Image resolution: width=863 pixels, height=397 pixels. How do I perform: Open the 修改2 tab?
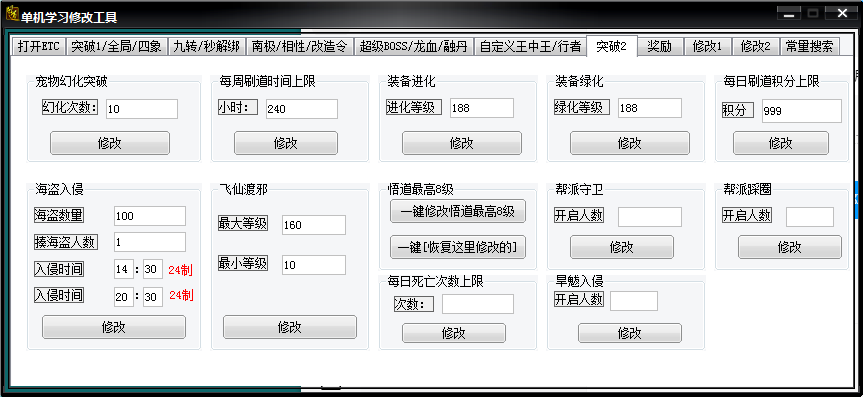pos(756,46)
